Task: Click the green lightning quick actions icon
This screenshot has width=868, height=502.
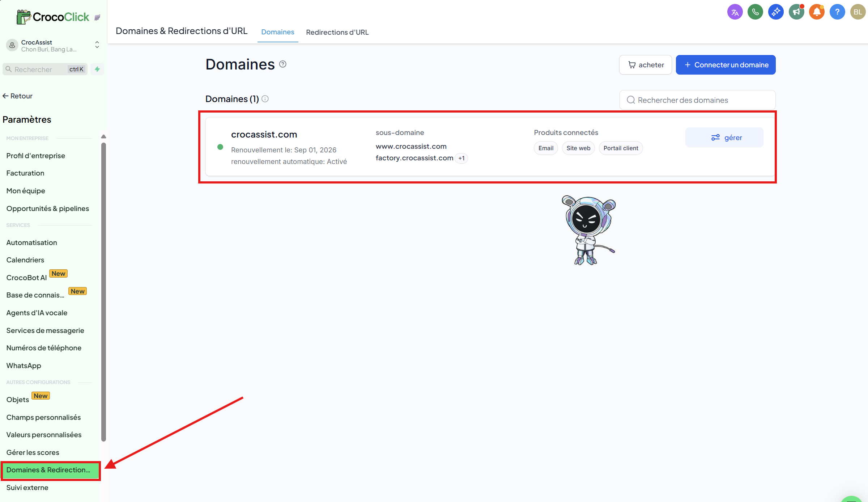Action: 97,69
